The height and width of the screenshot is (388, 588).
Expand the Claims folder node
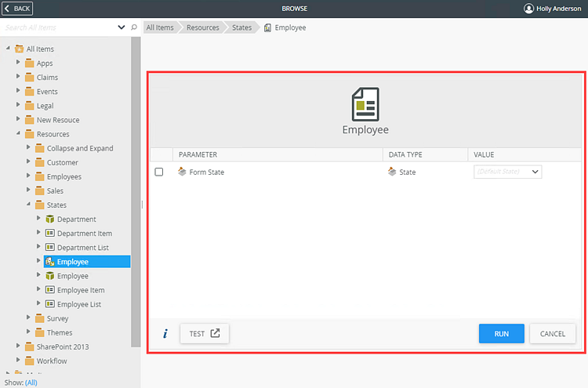tap(19, 77)
